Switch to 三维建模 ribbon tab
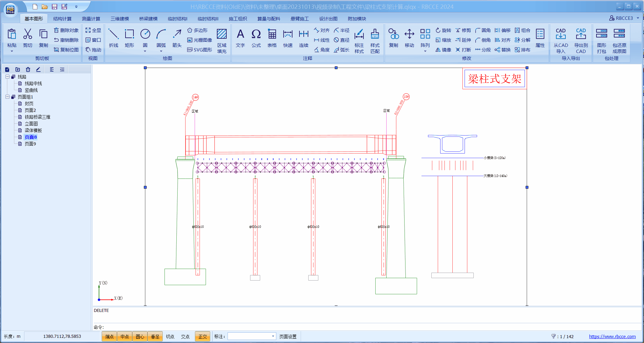The width and height of the screenshot is (644, 343). tap(120, 19)
